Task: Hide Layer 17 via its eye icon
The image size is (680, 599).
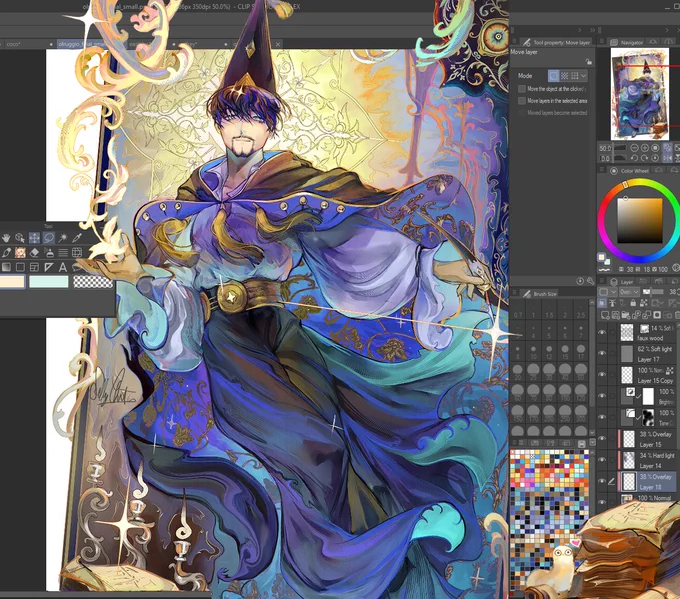Action: (602, 354)
